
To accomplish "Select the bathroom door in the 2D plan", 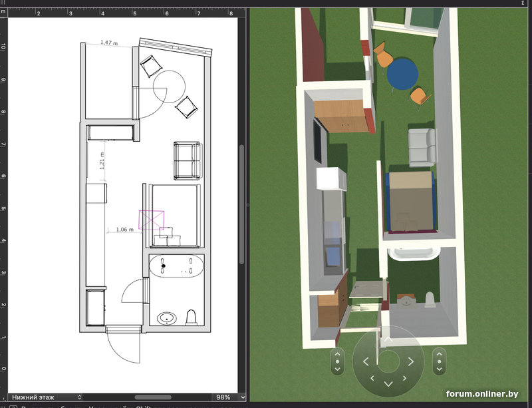I will coord(136,291).
